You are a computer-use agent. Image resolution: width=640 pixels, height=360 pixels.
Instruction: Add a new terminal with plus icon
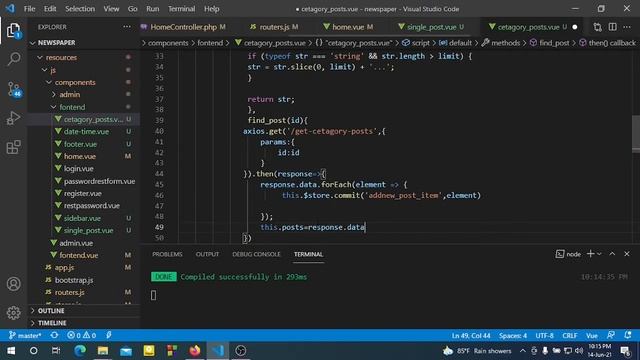(590, 254)
